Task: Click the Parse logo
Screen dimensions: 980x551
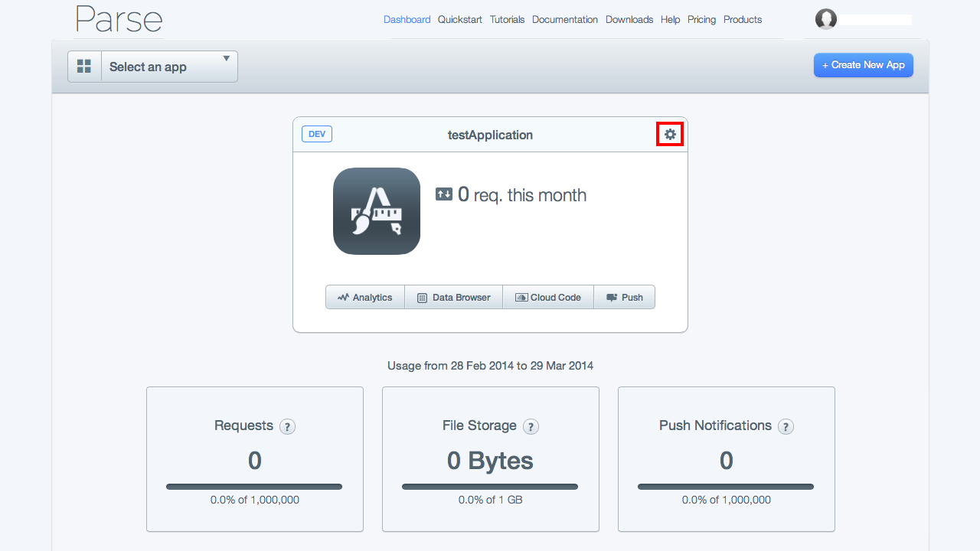Action: coord(119,19)
